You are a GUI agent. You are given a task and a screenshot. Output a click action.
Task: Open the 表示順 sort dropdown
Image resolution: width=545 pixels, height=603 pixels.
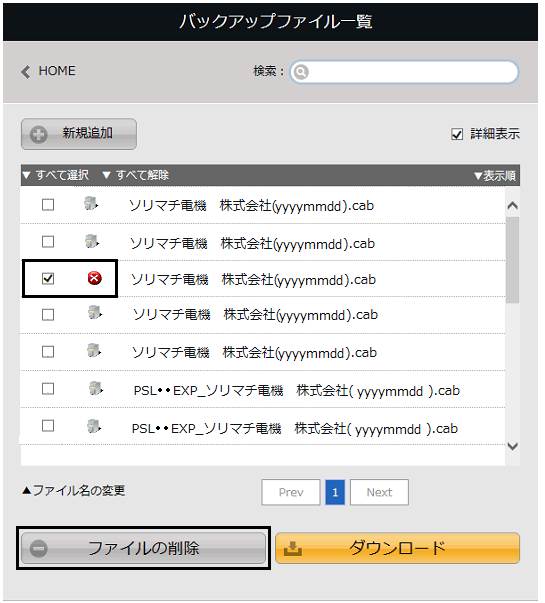pyautogui.click(x=495, y=176)
